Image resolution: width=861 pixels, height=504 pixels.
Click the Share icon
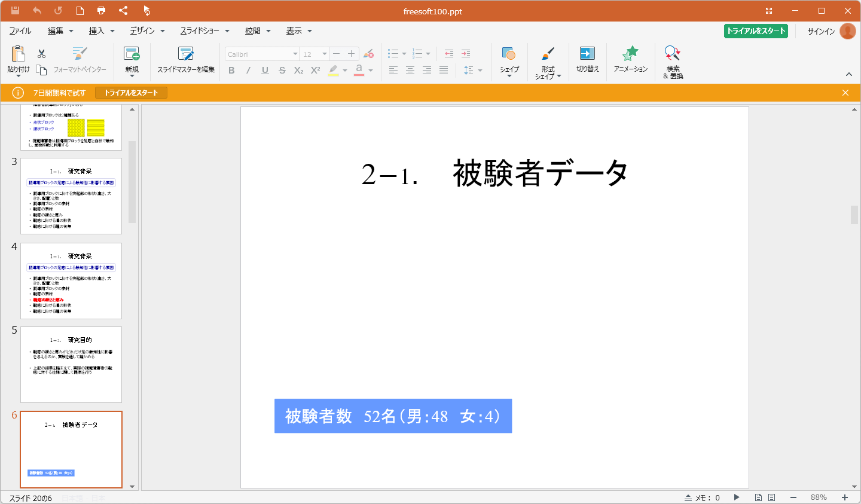click(x=123, y=11)
